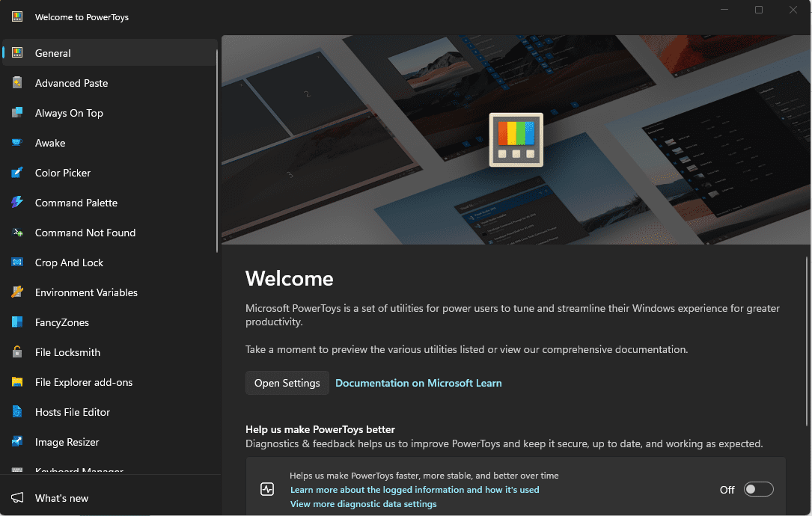This screenshot has height=516, width=812.
Task: Click the Welcome heading text
Action: tap(289, 279)
